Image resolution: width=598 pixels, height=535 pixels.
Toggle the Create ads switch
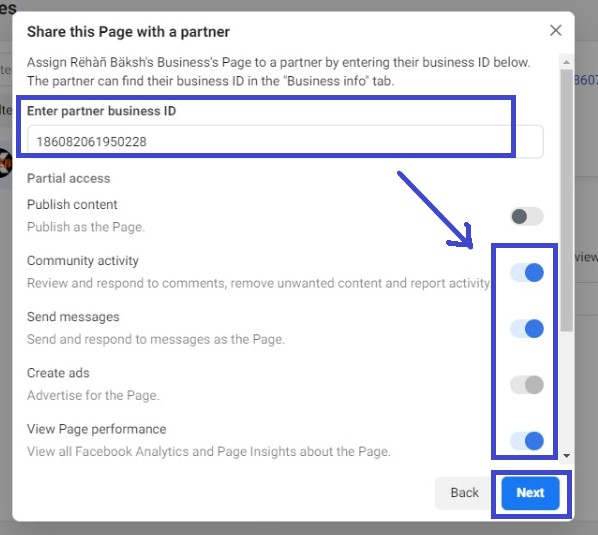coord(527,385)
